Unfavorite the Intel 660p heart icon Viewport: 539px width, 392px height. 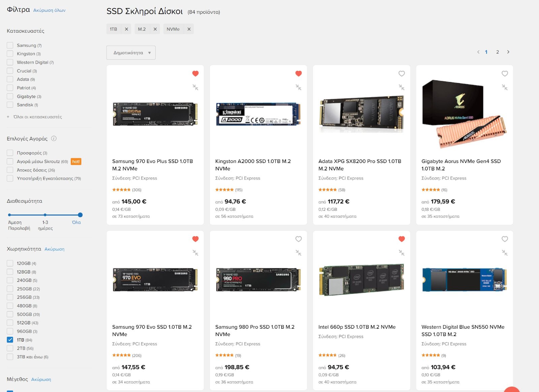402,239
